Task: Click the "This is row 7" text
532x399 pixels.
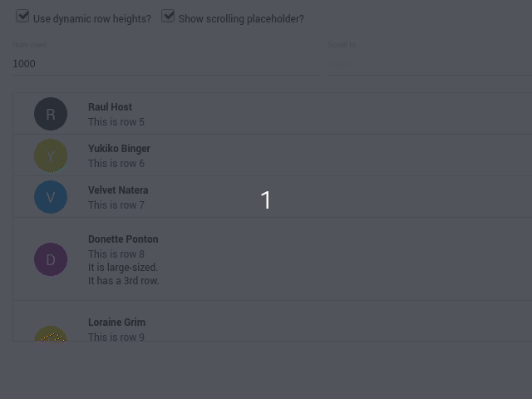Action: 116,204
